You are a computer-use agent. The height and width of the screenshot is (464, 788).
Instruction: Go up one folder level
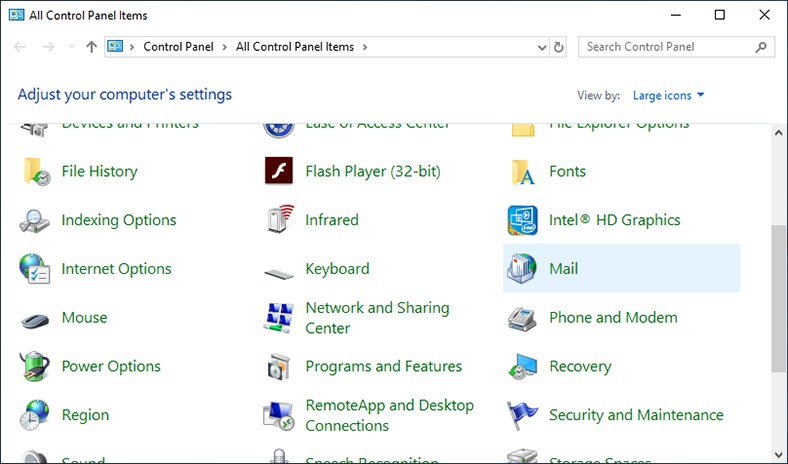(91, 47)
